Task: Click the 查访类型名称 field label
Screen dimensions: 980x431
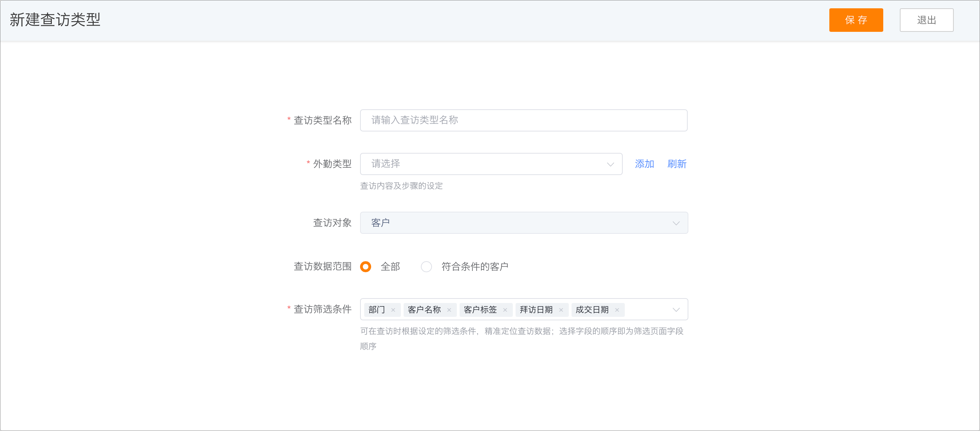Action: [x=323, y=120]
